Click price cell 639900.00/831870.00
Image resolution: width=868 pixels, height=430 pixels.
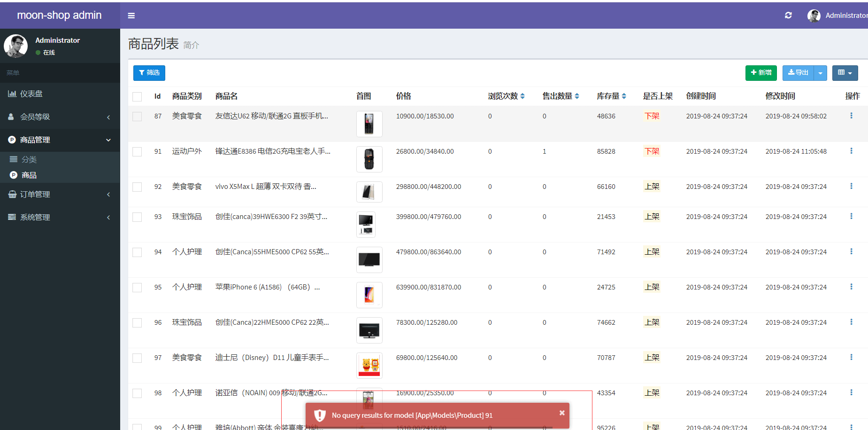click(x=429, y=287)
